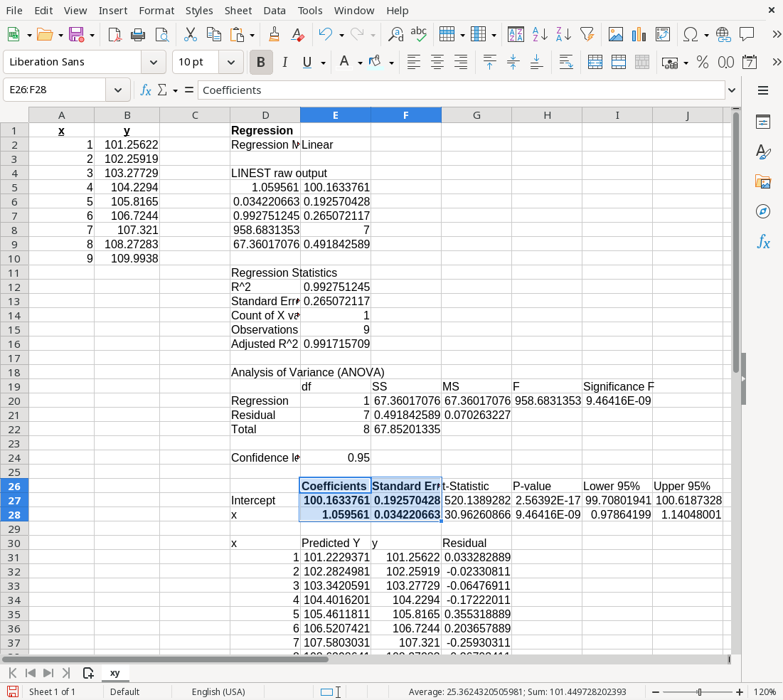Open the Insert menu
The width and height of the screenshot is (783, 700).
pyautogui.click(x=113, y=11)
